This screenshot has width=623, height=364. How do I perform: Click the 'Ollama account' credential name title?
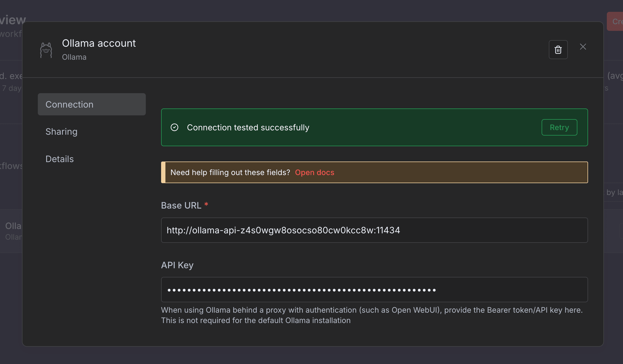tap(99, 43)
